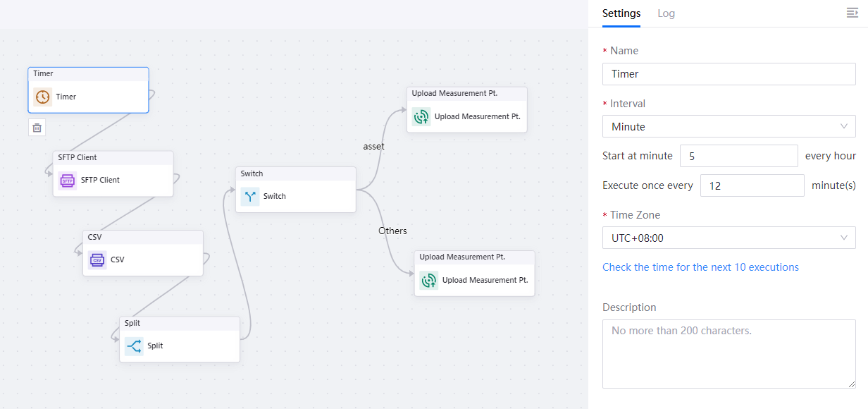Screen dimensions: 868x409
Task: Expand the Time Zone dropdown
Action: 728,238
